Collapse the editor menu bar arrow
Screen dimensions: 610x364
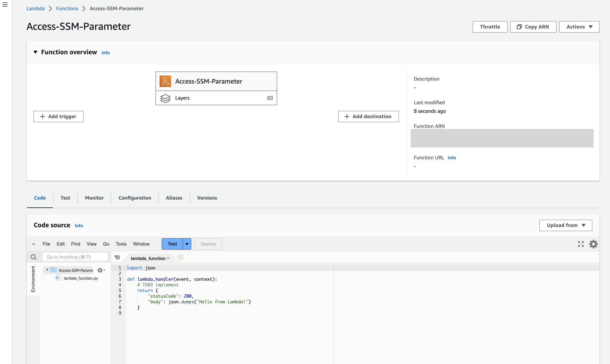pyautogui.click(x=34, y=244)
